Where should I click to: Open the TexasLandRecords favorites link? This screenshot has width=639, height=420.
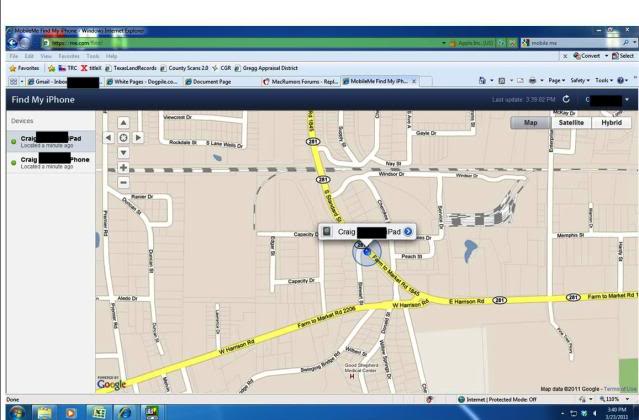[131, 68]
